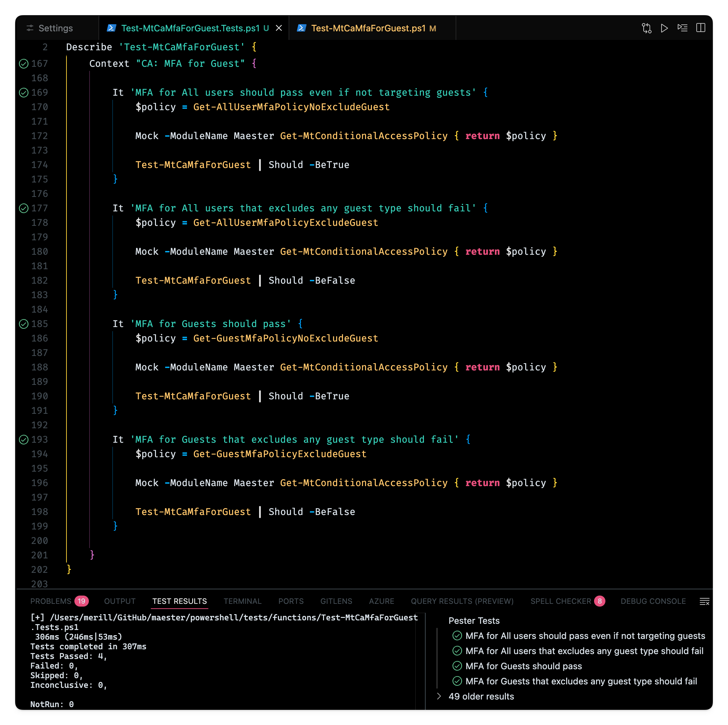This screenshot has width=728, height=725.
Task: Run the current PowerShell file with the play icon
Action: 664,28
